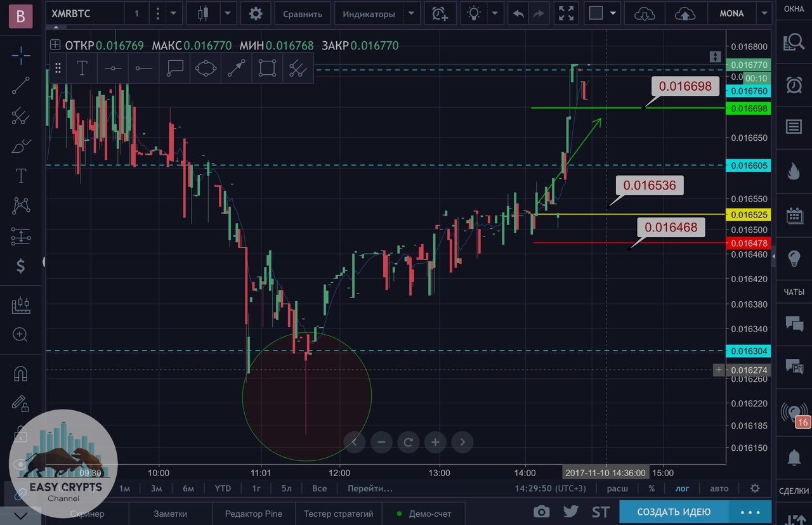Select the crosshair cursor tool

(x=21, y=55)
